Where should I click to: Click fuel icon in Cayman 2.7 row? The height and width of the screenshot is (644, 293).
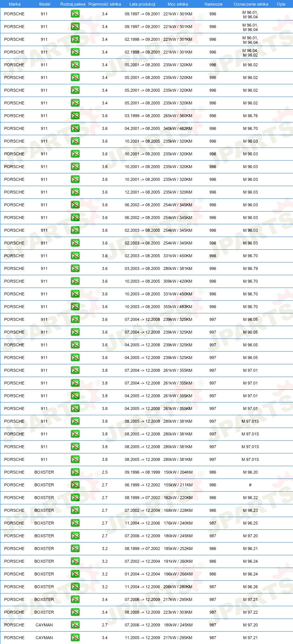(x=75, y=625)
